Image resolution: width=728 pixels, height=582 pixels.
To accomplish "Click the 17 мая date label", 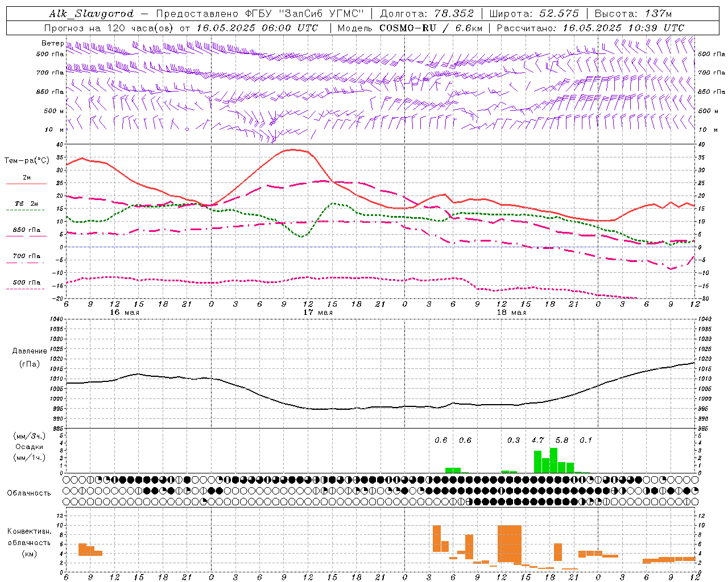I will pos(318,313).
